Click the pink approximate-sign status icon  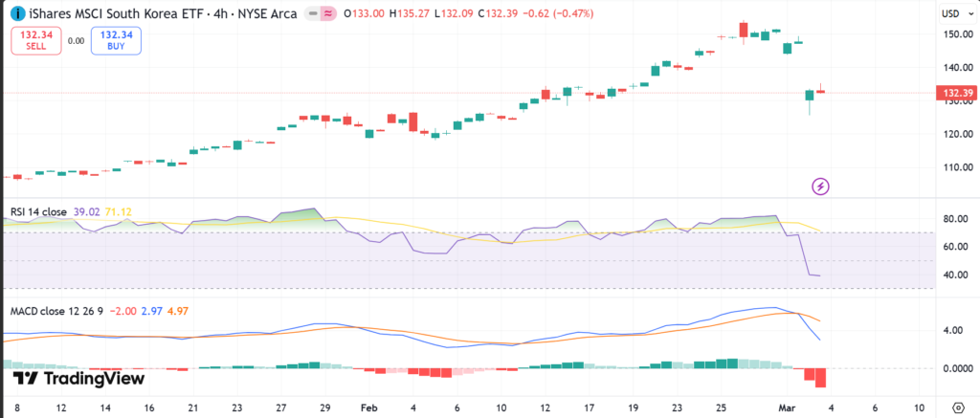click(x=328, y=15)
